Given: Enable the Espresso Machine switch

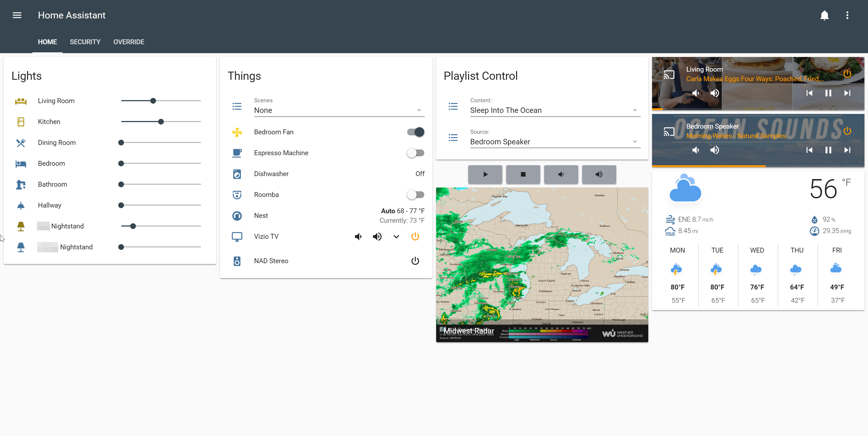Looking at the screenshot, I should coord(415,153).
